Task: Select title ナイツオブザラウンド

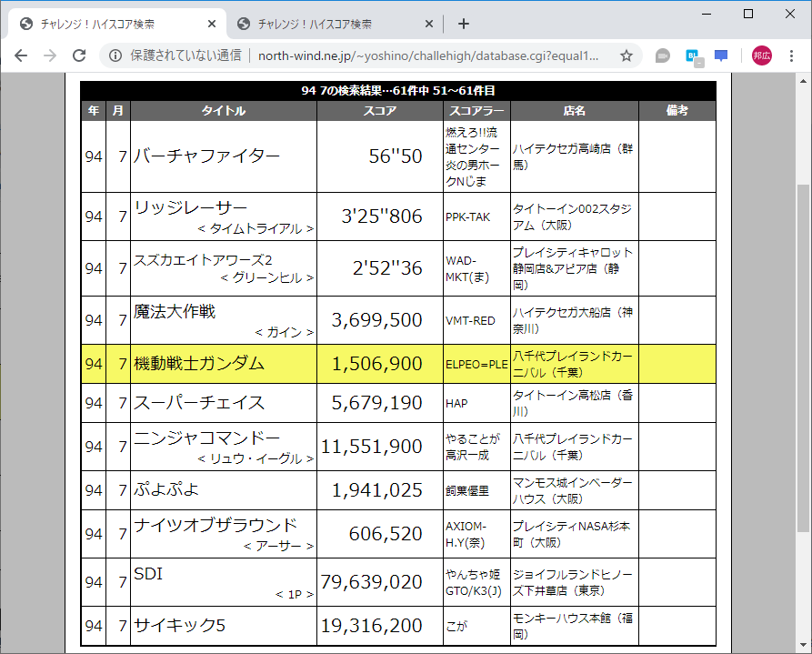Action: [216, 525]
